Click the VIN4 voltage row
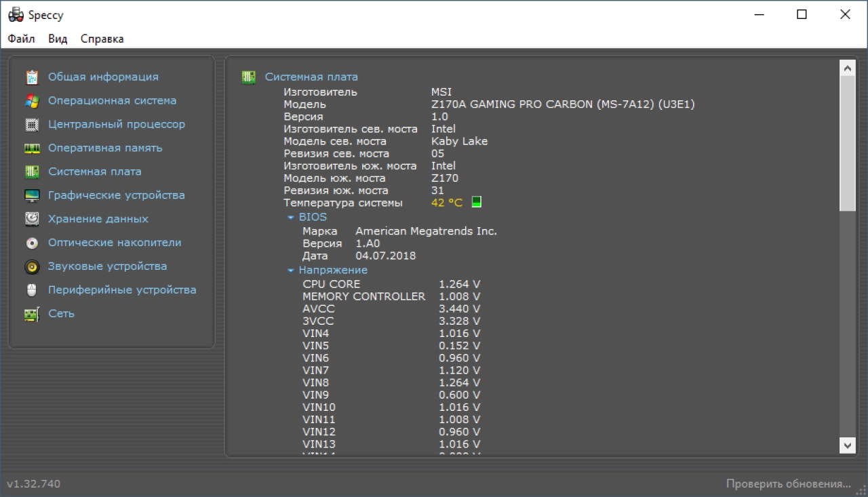The width and height of the screenshot is (868, 497). 391,334
